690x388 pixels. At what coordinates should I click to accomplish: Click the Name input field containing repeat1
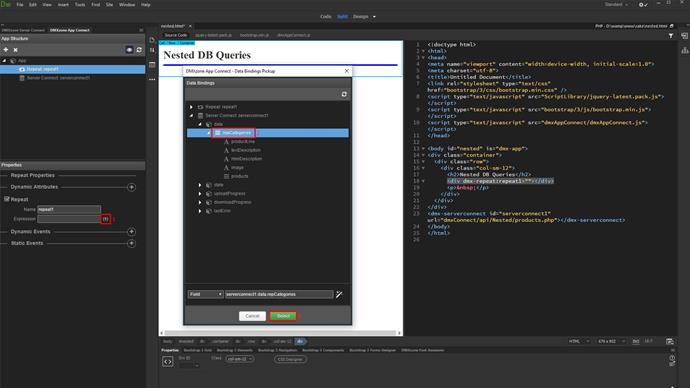[x=69, y=209]
